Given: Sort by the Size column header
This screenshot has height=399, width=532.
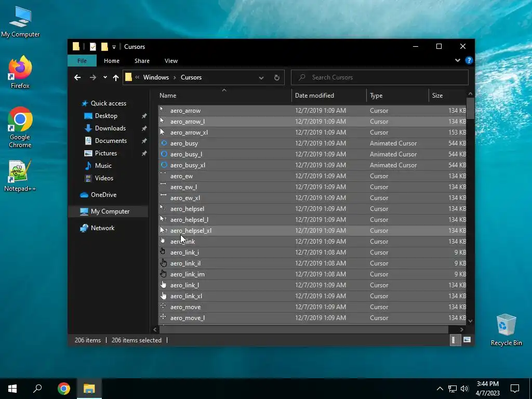Looking at the screenshot, I should pyautogui.click(x=447, y=96).
